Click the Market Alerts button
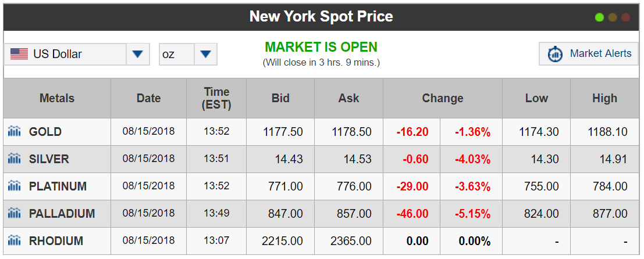Viewport: 644px width, 259px height. pyautogui.click(x=589, y=53)
